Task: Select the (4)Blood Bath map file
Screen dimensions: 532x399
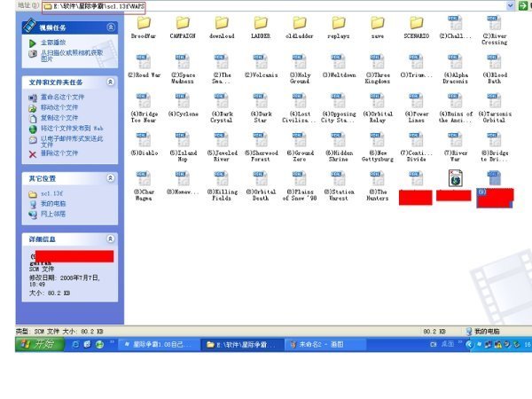Action: tap(495, 69)
